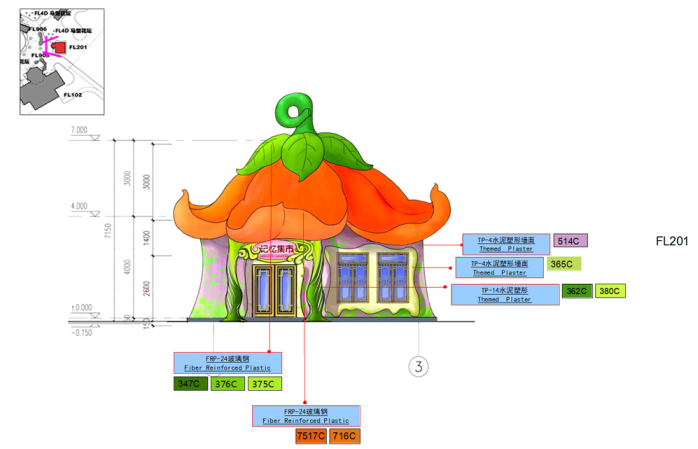Screen dimensions: 698x449
Task: Select the 347C green color swatch
Action: click(x=190, y=383)
